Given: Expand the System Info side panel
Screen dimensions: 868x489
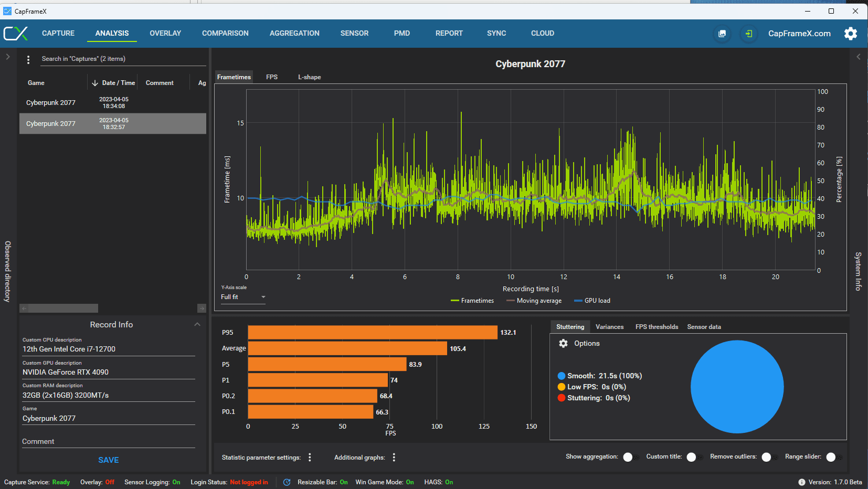Looking at the screenshot, I should 859,57.
